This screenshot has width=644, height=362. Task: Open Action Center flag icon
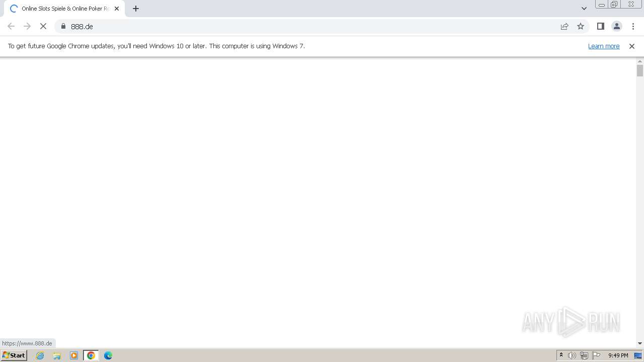point(596,355)
